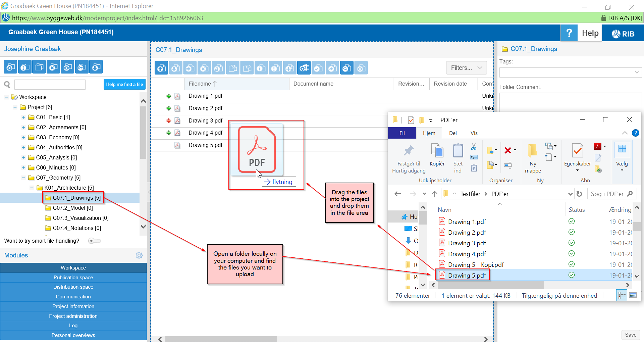Open the file information icon

coord(261,67)
